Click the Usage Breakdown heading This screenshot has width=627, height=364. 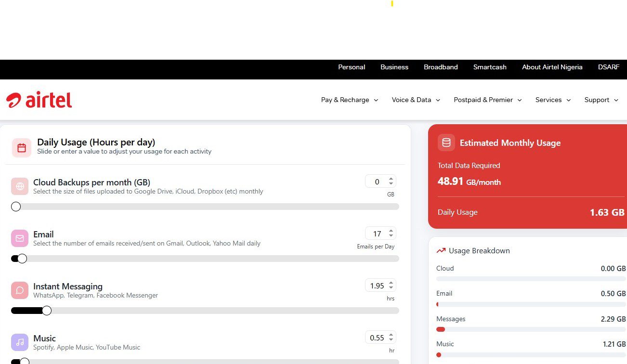tap(479, 251)
